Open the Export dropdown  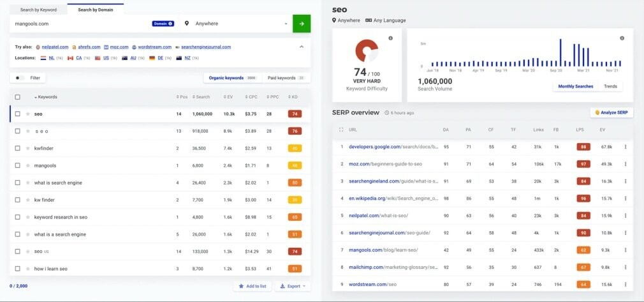pyautogui.click(x=293, y=286)
